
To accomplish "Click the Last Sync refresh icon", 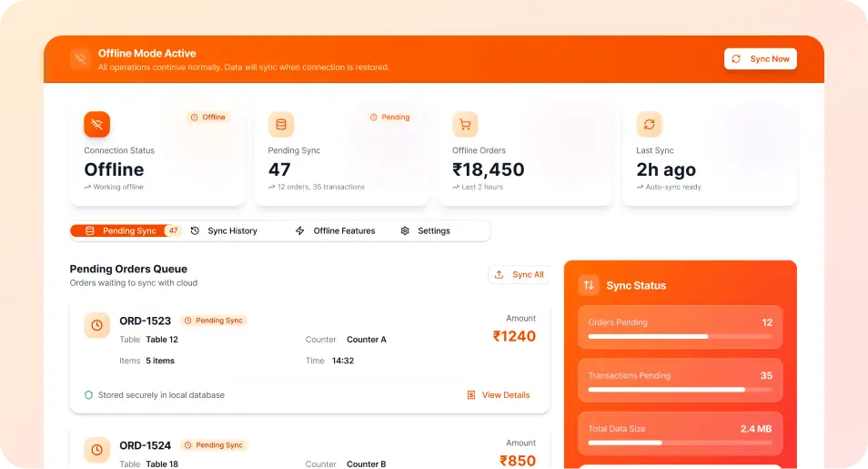I will 649,124.
